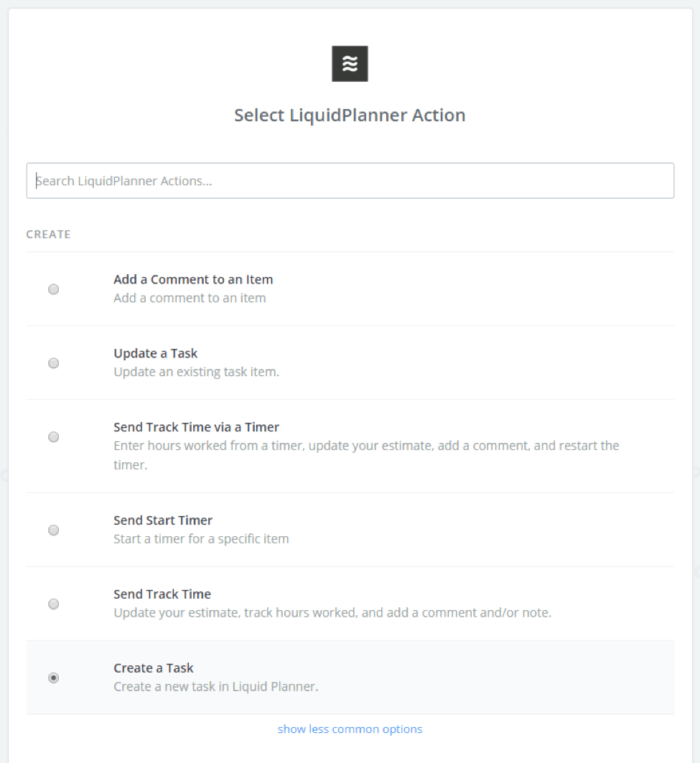Click the Create a Task title
Viewport: 700px width, 763px height.
click(x=154, y=668)
